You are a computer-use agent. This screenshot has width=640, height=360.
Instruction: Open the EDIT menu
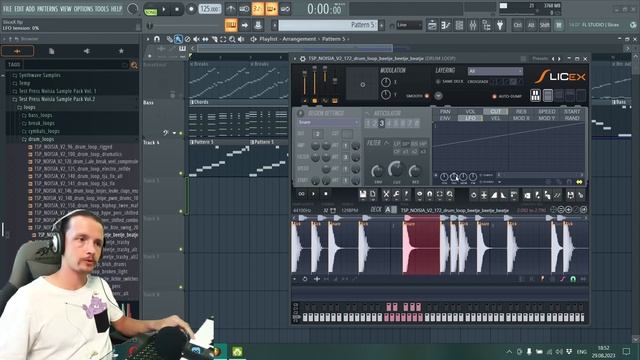19,9
